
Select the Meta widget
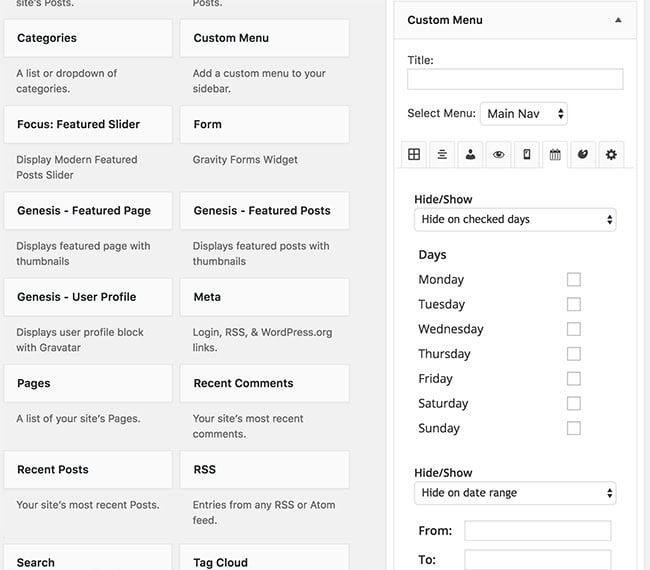tap(264, 297)
